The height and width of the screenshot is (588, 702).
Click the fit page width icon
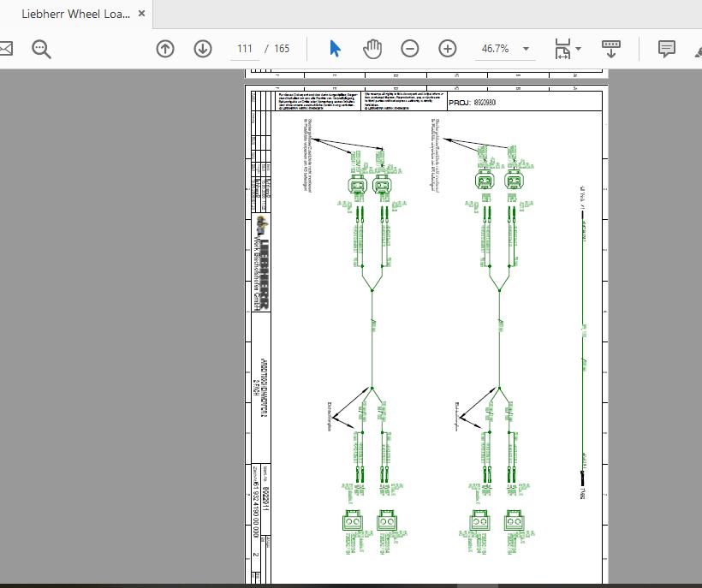tap(562, 49)
